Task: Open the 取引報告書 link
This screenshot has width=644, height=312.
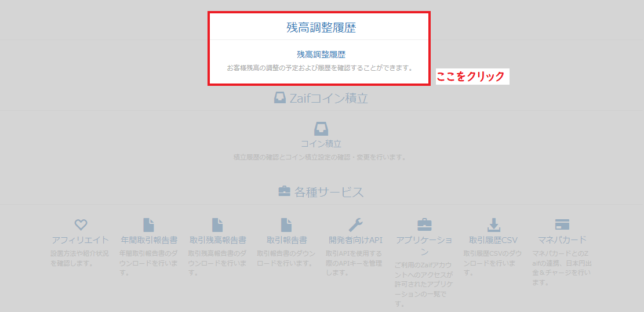Action: pyautogui.click(x=287, y=240)
